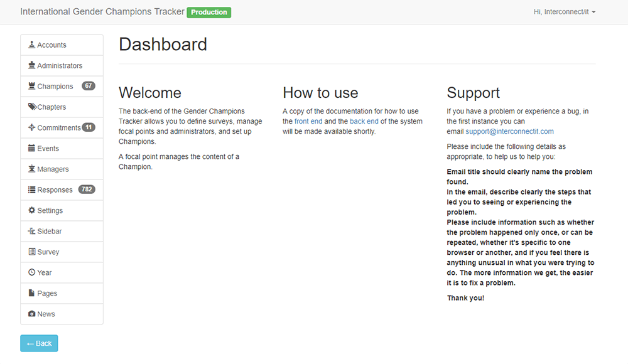This screenshot has width=628, height=364.
Task: Click the king icon beside Administrators
Action: click(31, 66)
